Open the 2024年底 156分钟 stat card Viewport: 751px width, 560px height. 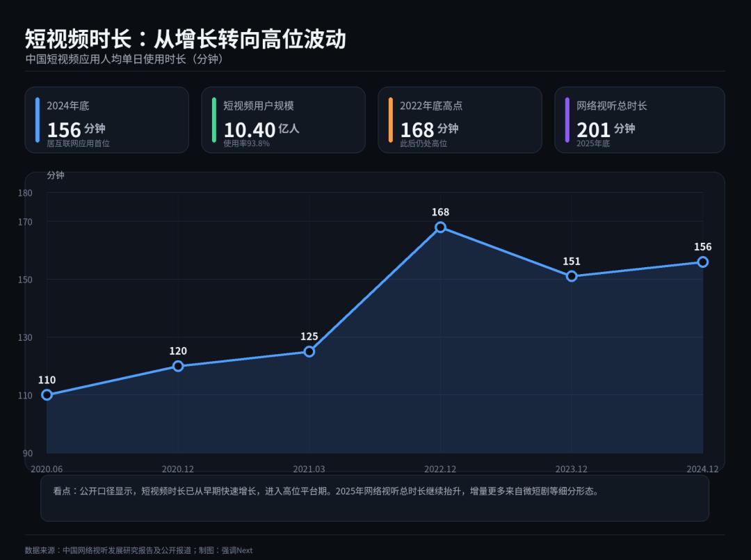(x=107, y=120)
